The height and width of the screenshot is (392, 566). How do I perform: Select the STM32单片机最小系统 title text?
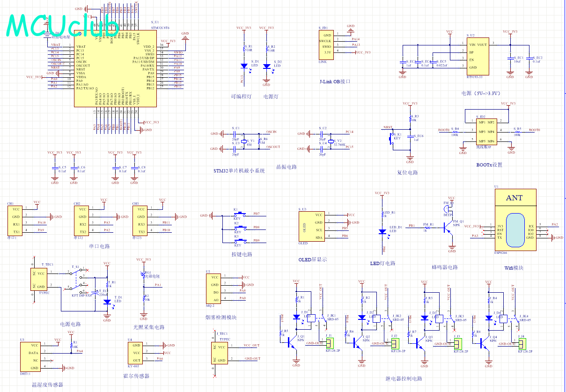click(x=239, y=171)
